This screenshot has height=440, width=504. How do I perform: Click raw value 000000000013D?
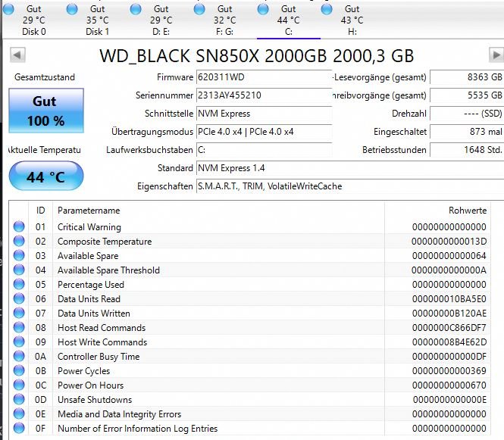(x=449, y=242)
